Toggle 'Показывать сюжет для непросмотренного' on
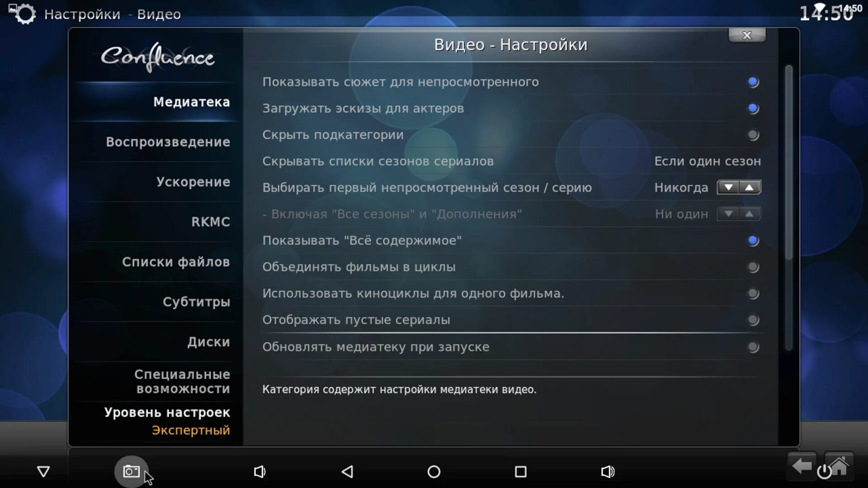868x488 pixels. pos(752,82)
